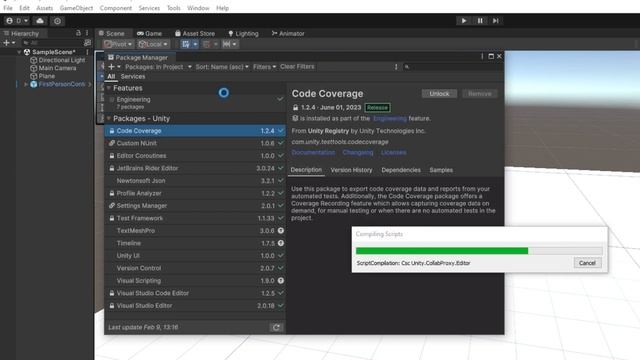Click the Hierarchy lock icon
This screenshot has height=360, width=640.
click(78, 33)
